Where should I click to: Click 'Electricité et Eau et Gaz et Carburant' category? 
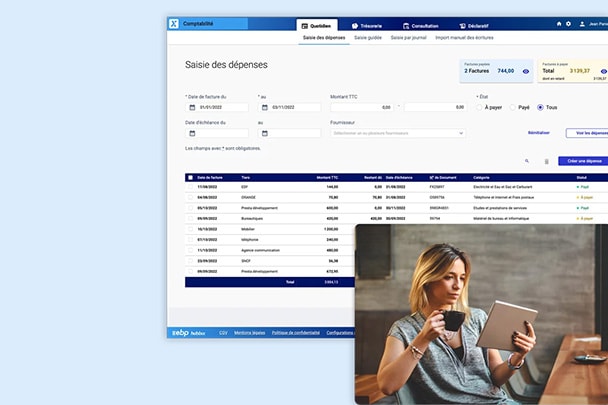[x=503, y=187]
